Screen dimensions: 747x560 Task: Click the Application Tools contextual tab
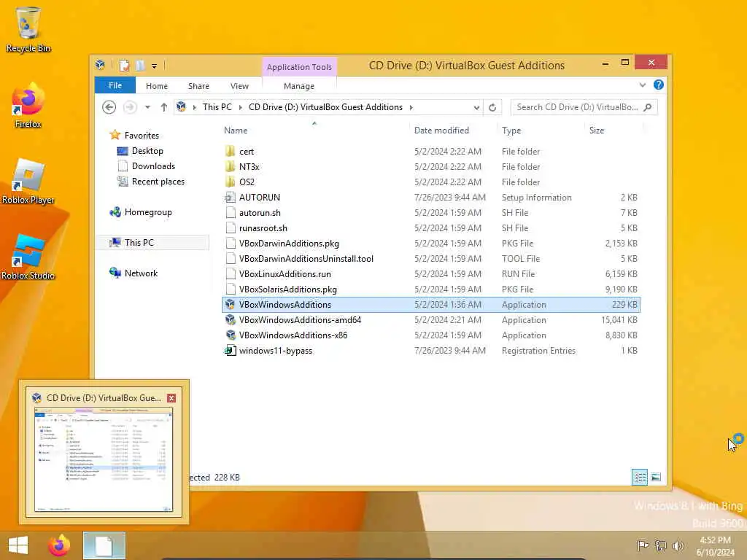(x=299, y=67)
